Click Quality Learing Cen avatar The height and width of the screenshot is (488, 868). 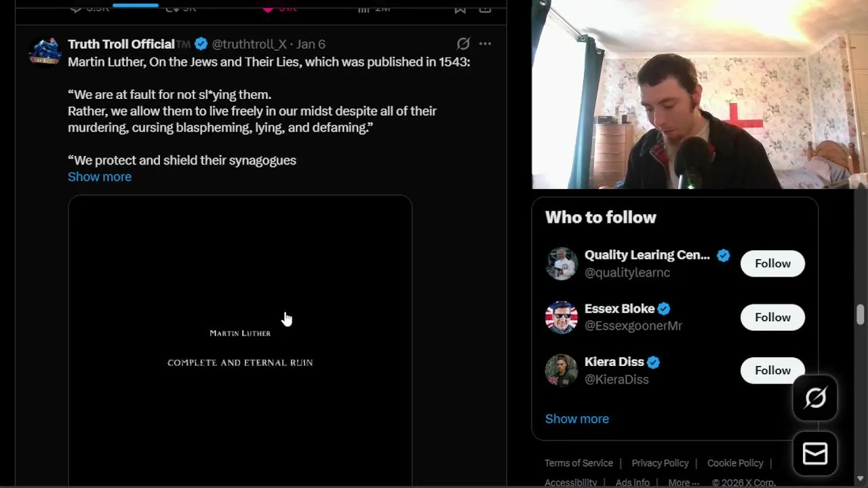[x=561, y=264]
